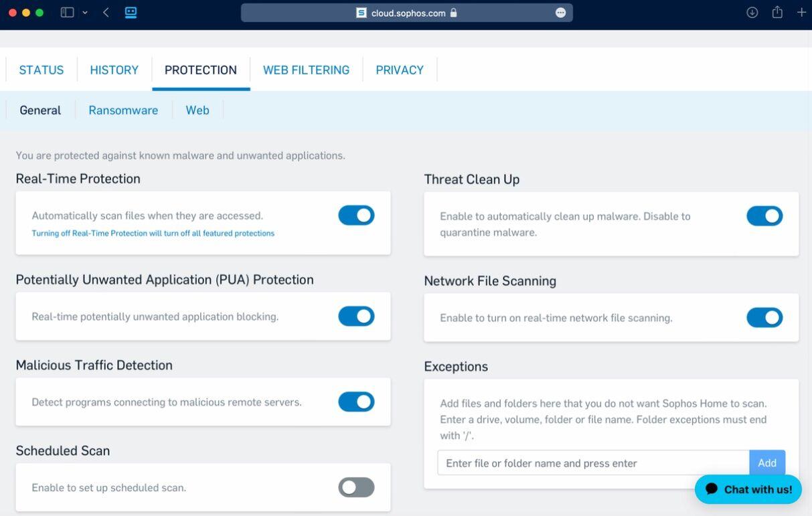Open the PRIVACY tab
This screenshot has height=516, width=812.
[400, 70]
